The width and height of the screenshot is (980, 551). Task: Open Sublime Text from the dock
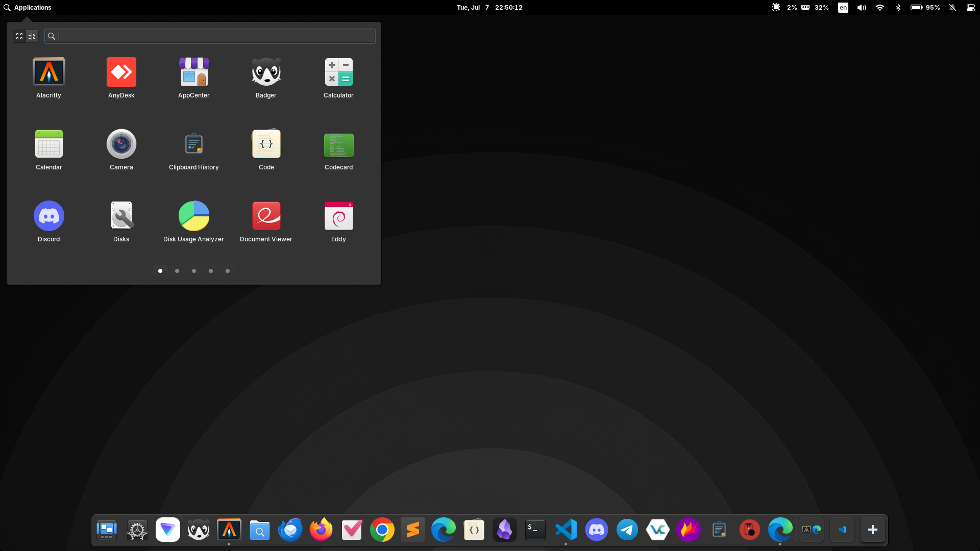click(x=413, y=530)
